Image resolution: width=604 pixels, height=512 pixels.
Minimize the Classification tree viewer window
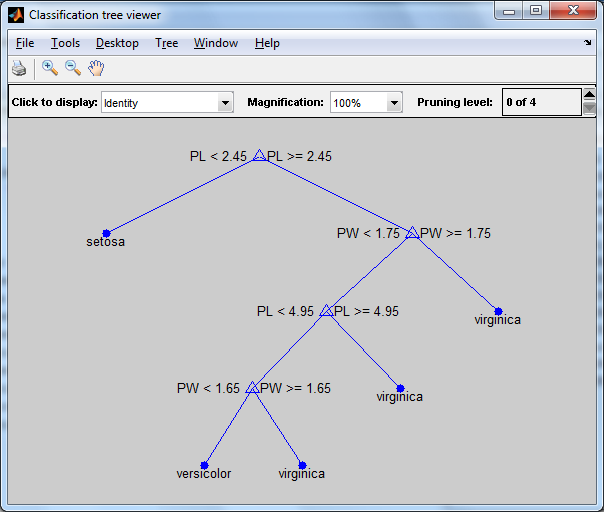coord(509,11)
